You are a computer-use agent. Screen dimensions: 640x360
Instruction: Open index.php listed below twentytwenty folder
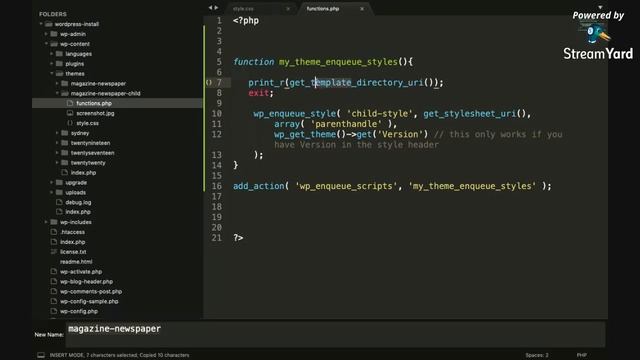point(83,173)
